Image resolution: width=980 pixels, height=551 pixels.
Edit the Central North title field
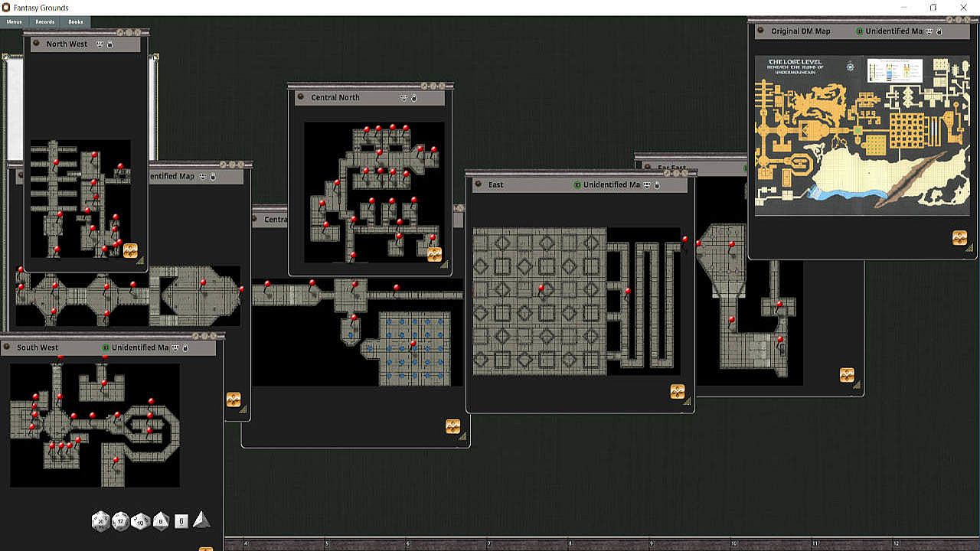335,98
